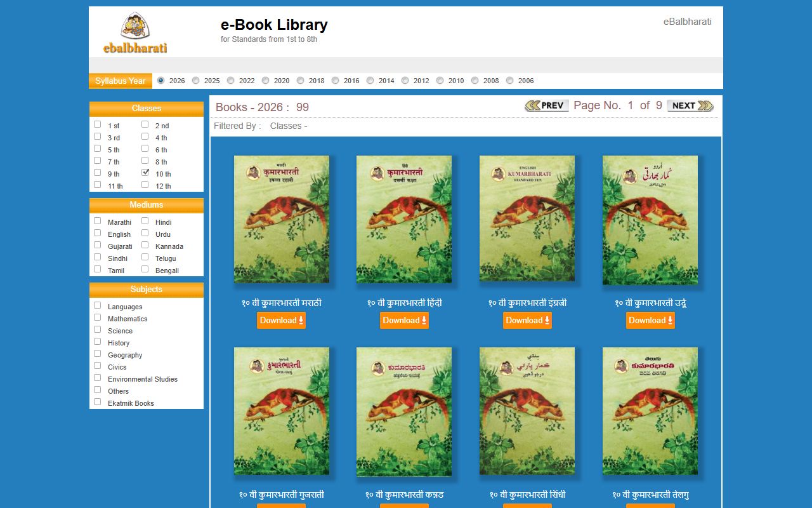Select syllabus year 2012
The height and width of the screenshot is (508, 812).
pos(405,81)
